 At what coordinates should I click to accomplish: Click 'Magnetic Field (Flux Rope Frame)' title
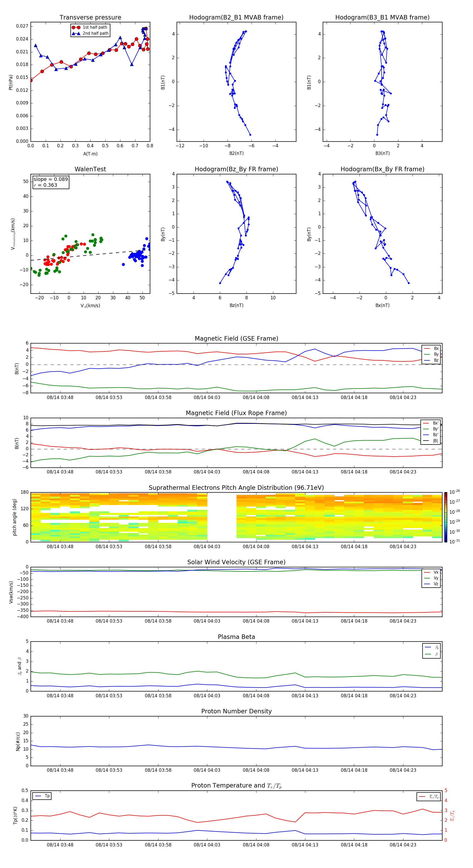click(x=236, y=413)
